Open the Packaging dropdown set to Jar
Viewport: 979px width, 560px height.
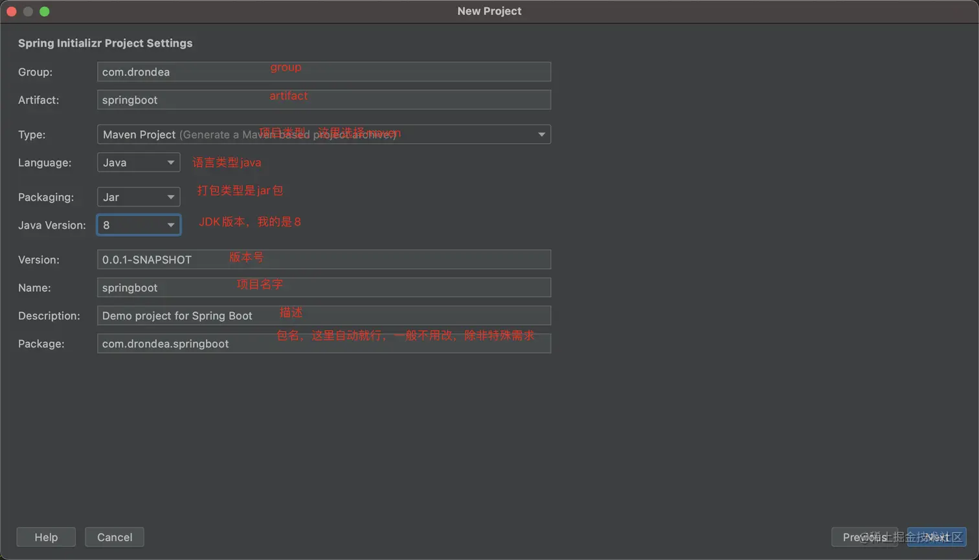pos(139,197)
